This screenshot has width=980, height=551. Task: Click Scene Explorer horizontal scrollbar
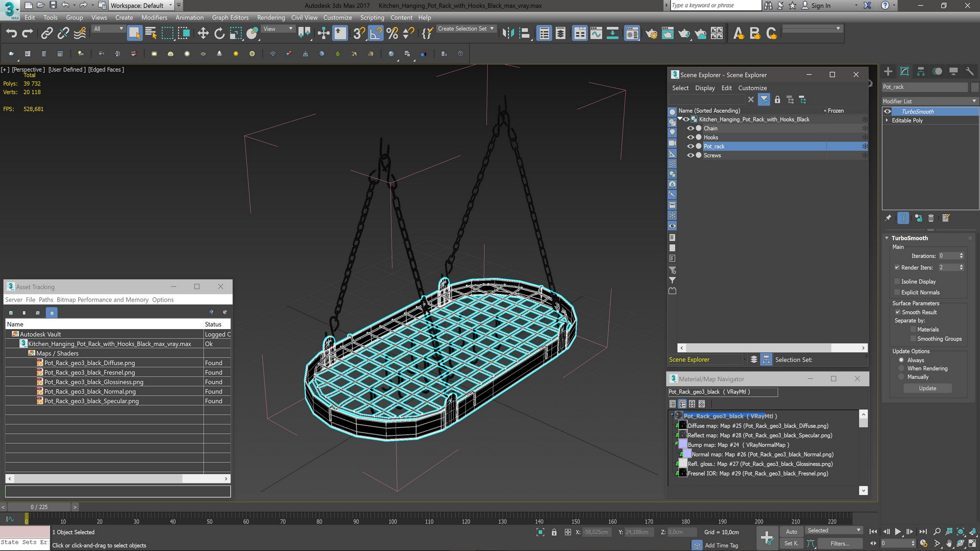tap(772, 348)
